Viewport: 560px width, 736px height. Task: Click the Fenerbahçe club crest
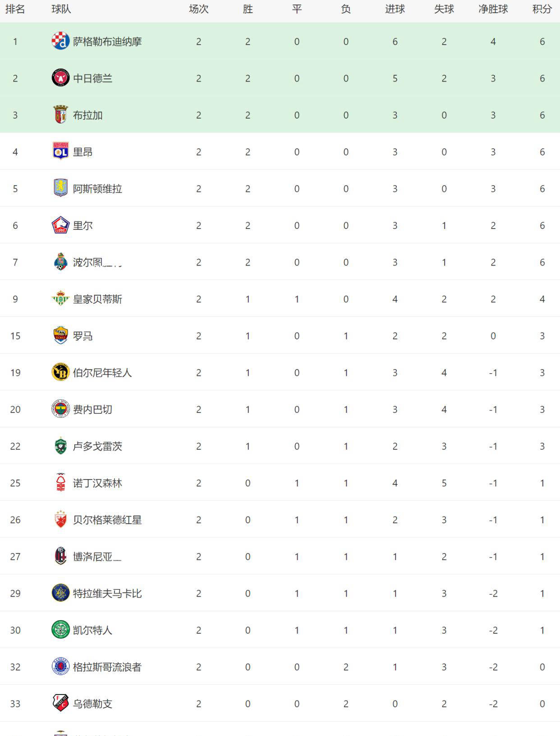60,409
